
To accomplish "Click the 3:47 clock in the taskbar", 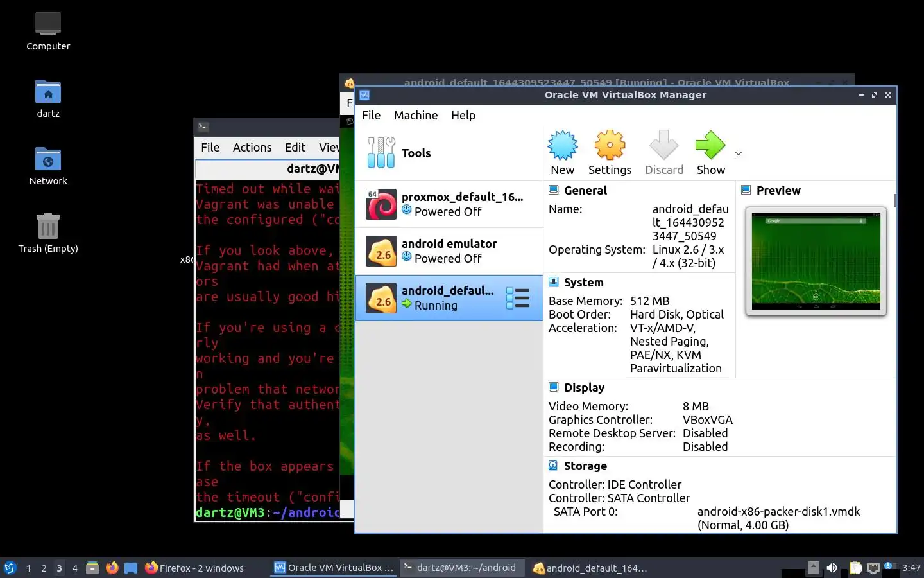I will [x=911, y=568].
